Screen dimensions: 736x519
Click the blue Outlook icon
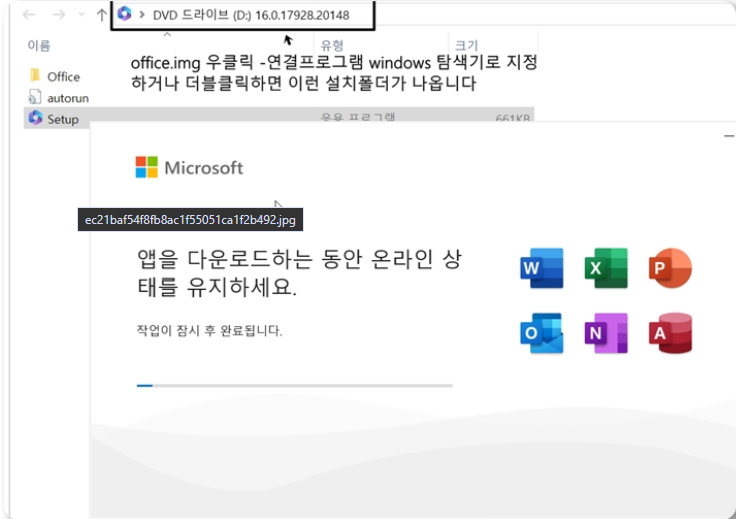541,333
